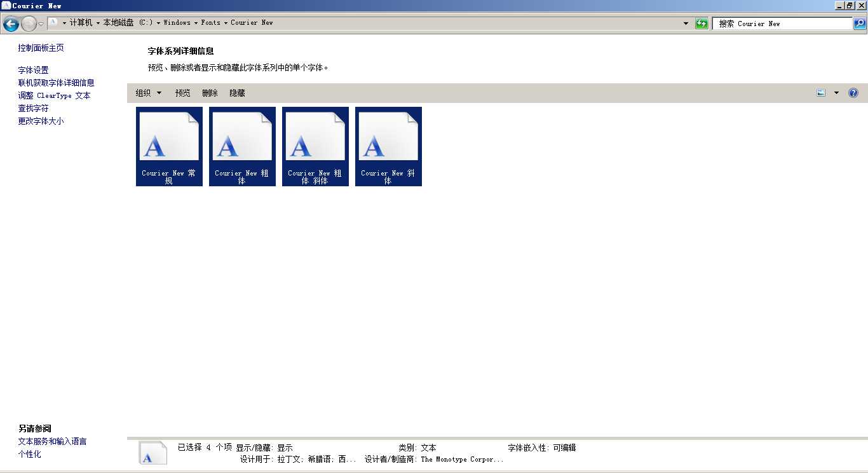Image resolution: width=868 pixels, height=473 pixels.
Task: Expand the dropdown arrow before 计算机
Action: coord(65,23)
